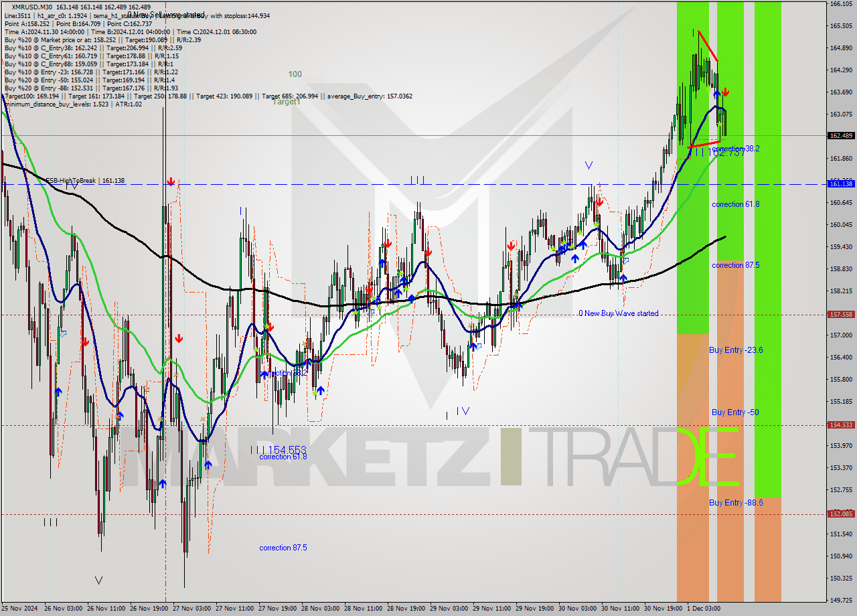Click the 159.430 price axis value

click(841, 246)
